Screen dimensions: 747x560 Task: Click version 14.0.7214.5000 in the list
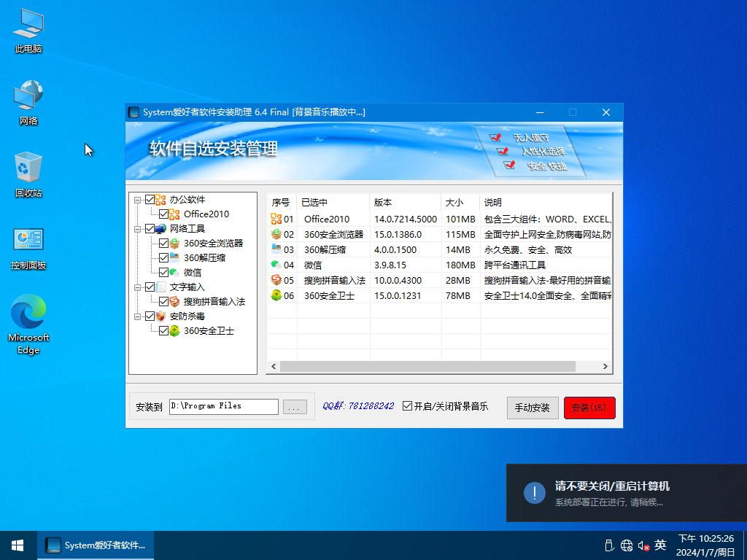(x=406, y=219)
